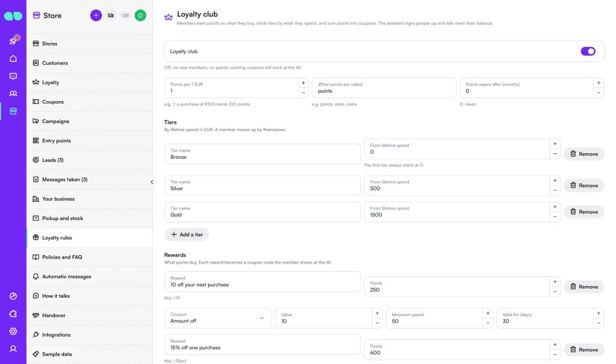
Task: Click the green power button
Action: pyautogui.click(x=140, y=16)
